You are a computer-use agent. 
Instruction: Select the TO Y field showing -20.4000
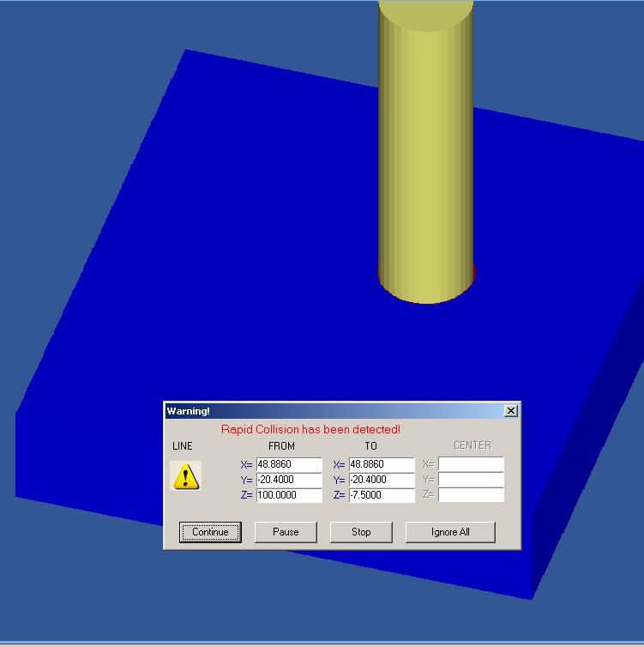(382, 480)
